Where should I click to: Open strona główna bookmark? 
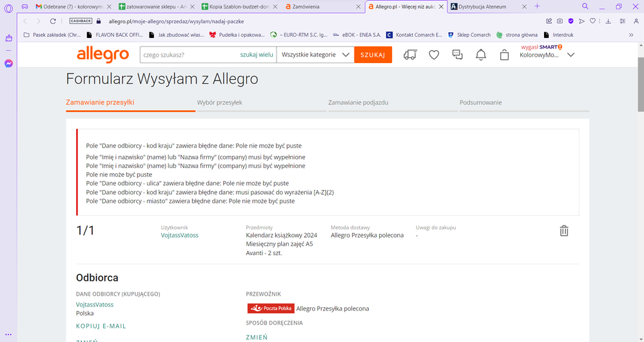tap(517, 35)
